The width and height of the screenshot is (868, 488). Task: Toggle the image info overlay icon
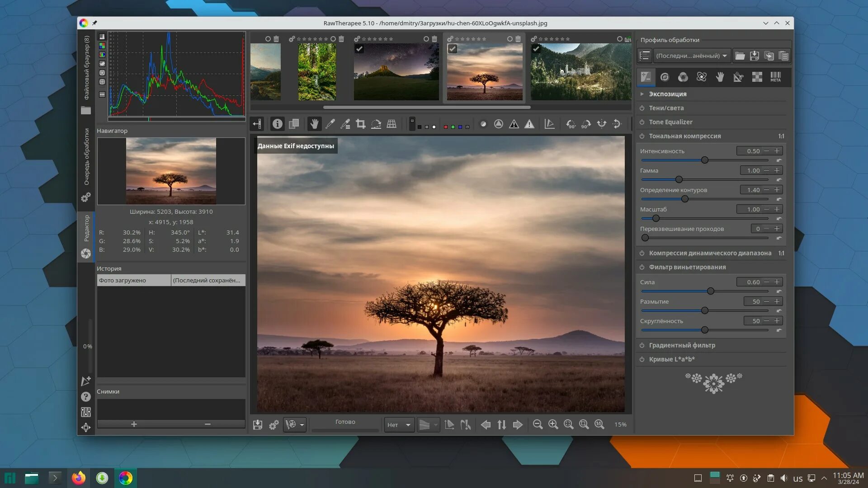pos(277,124)
